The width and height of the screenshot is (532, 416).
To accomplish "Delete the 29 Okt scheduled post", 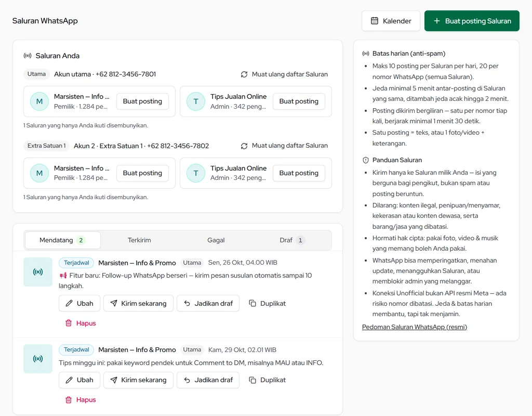I will pos(81,400).
